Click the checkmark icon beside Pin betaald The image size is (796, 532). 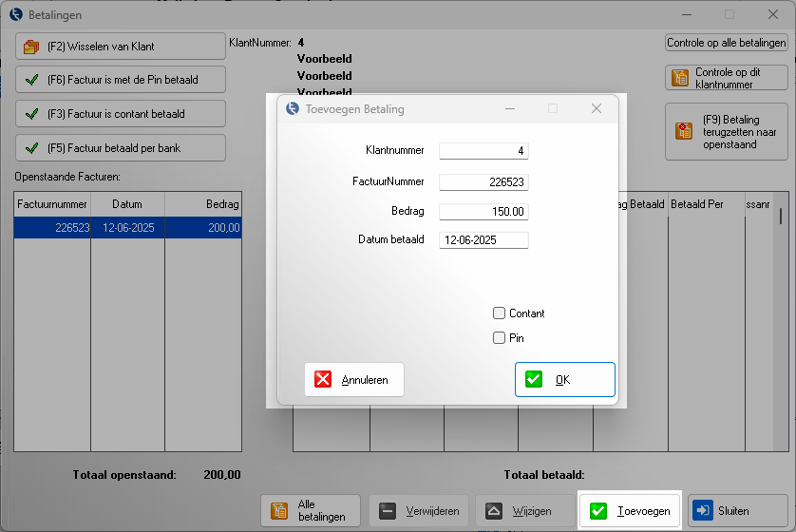click(32, 80)
